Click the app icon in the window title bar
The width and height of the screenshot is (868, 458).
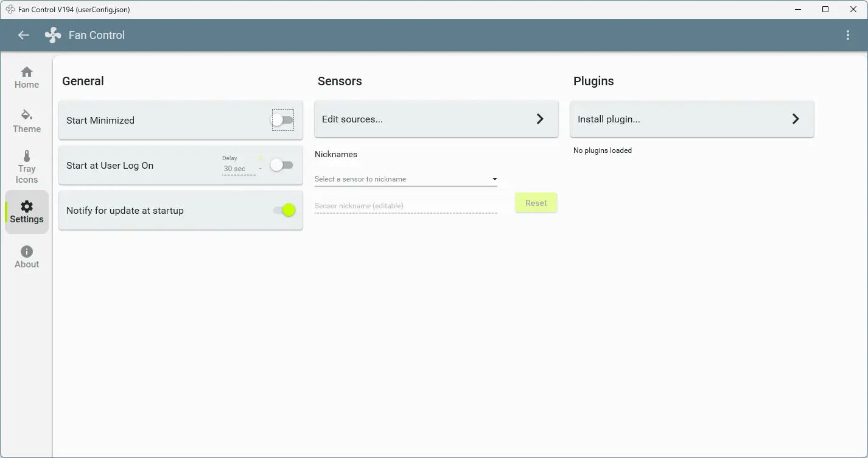tap(10, 9)
